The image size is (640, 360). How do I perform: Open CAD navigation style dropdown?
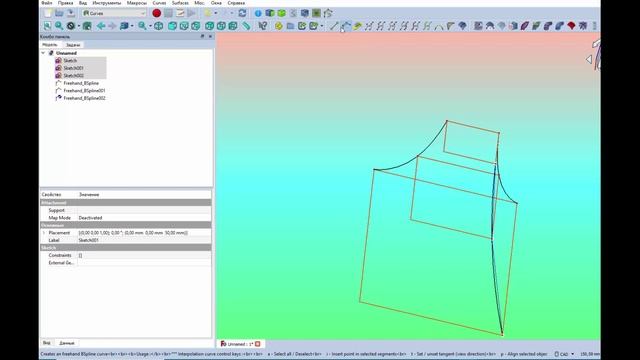[x=564, y=354]
